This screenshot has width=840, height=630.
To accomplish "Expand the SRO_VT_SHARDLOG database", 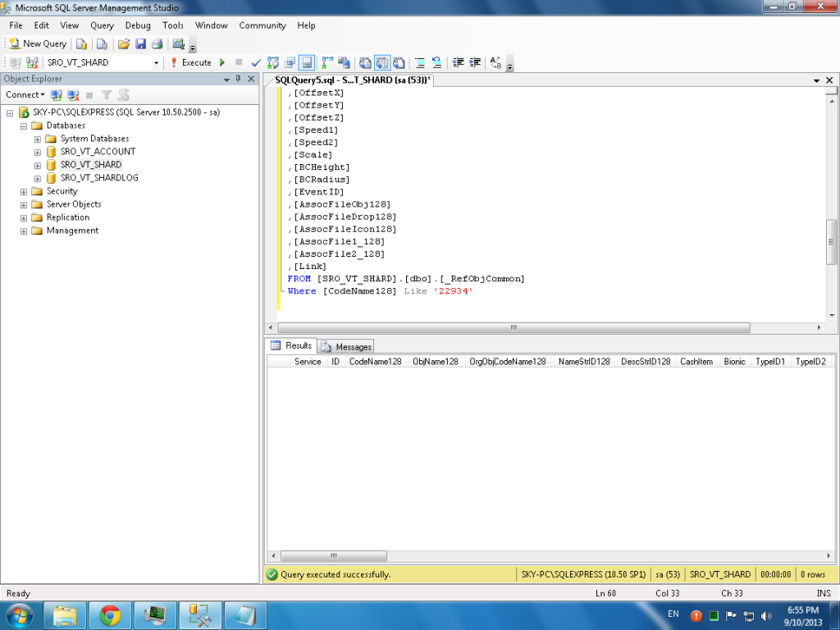I will click(38, 178).
